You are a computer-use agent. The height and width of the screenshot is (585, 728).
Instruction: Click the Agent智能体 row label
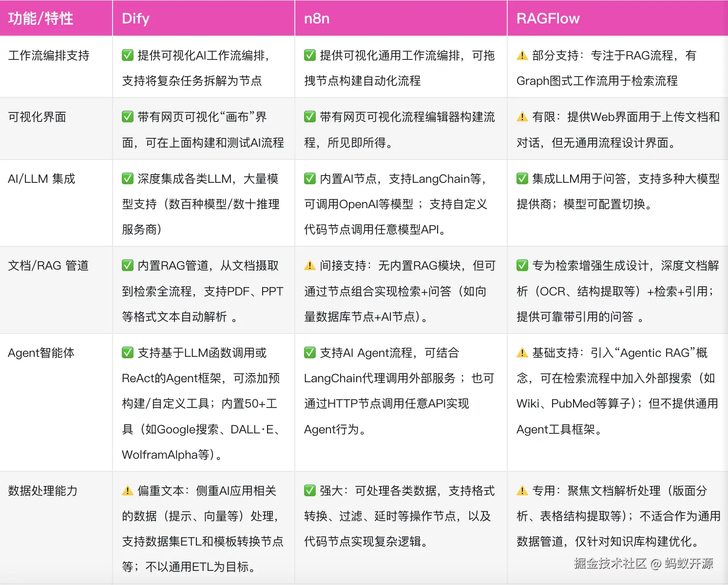pos(41,353)
